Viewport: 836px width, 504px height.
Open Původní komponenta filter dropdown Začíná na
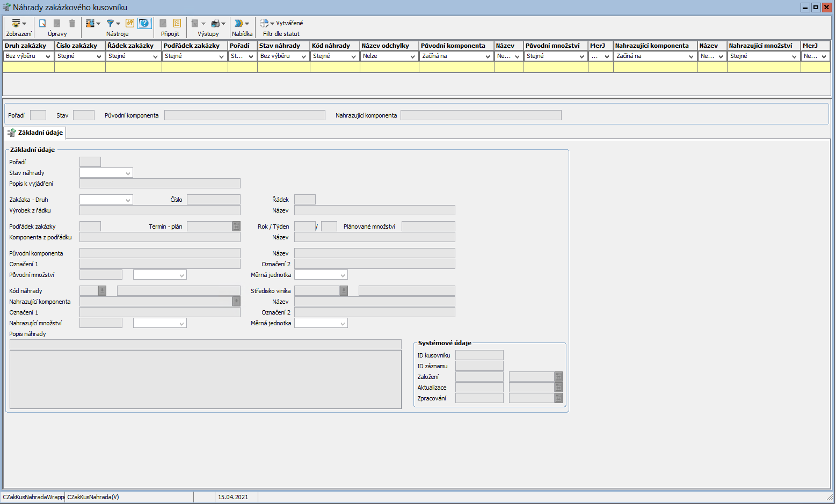(488, 56)
